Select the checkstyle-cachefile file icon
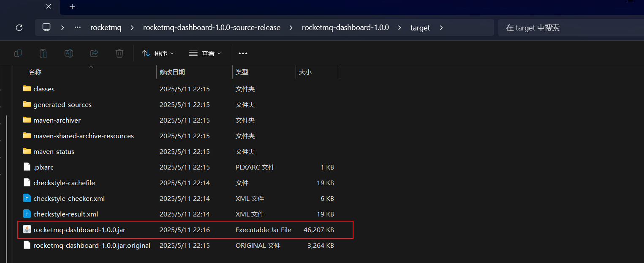 point(27,183)
